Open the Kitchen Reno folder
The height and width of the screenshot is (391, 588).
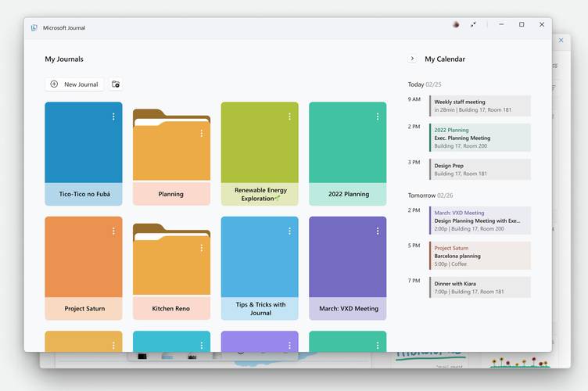click(171, 271)
